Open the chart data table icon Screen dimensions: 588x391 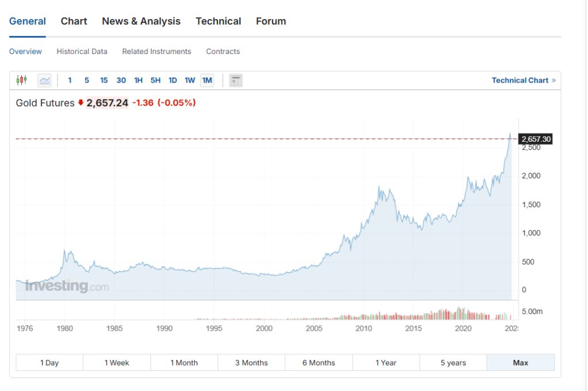coord(236,80)
